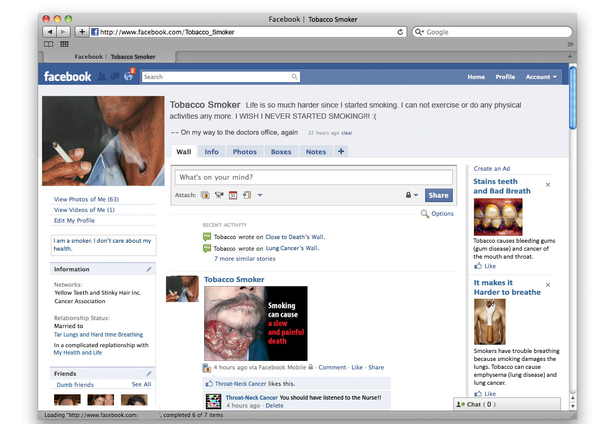The width and height of the screenshot is (615, 424).
Task: Open a new tab with plus icon
Action: (x=570, y=56)
